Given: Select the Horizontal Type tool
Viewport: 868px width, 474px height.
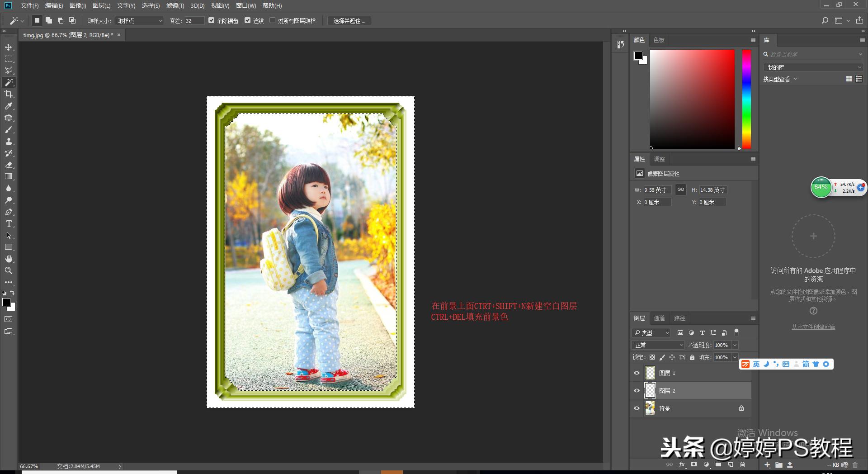Looking at the screenshot, I should click(x=9, y=223).
